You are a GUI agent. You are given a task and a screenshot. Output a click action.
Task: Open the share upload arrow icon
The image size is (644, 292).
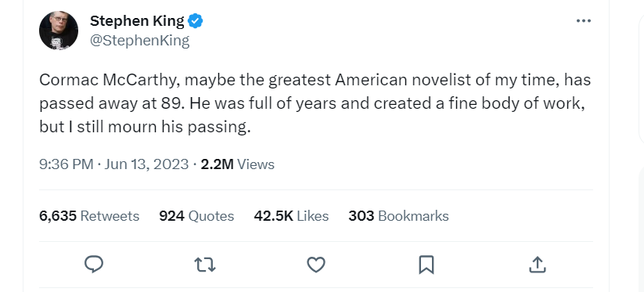538,265
